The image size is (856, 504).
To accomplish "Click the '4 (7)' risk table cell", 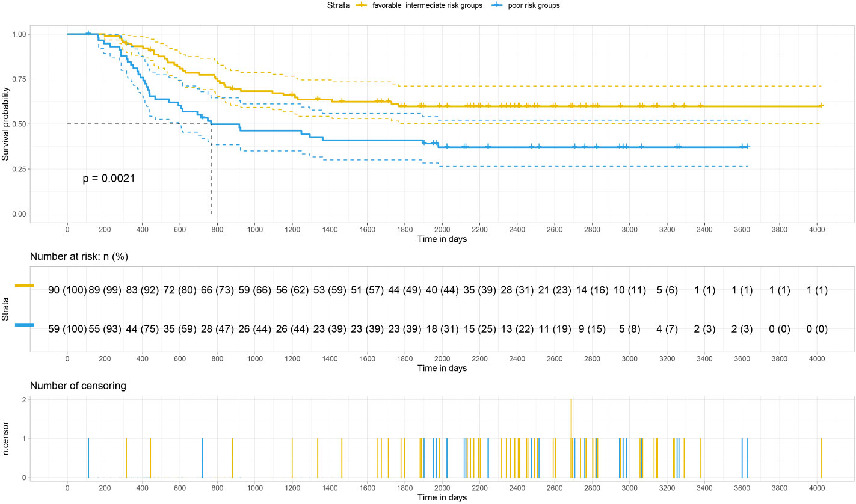I will pos(667,330).
